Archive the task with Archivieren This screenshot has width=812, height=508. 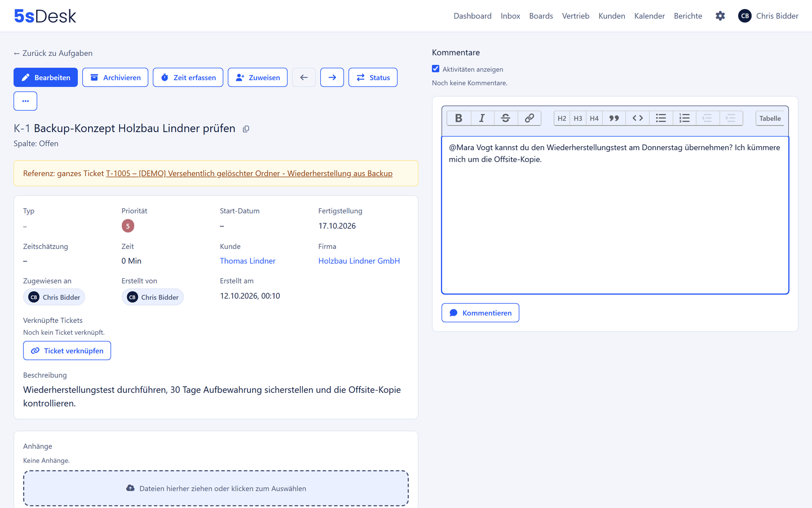coord(115,77)
